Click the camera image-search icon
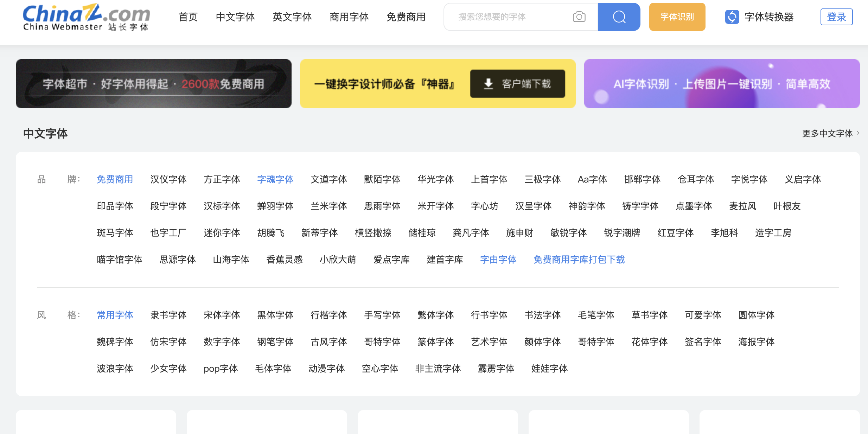The image size is (868, 434). [x=579, y=17]
